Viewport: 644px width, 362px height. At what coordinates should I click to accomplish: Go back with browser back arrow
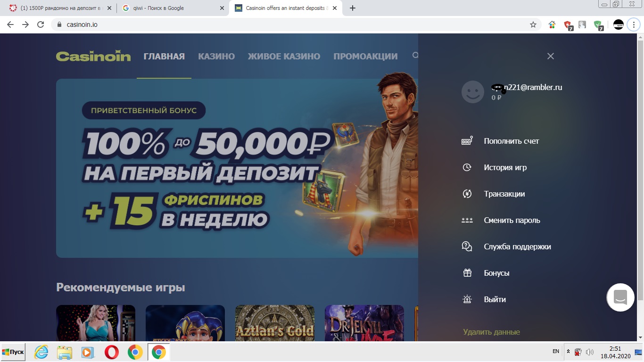[x=10, y=25]
